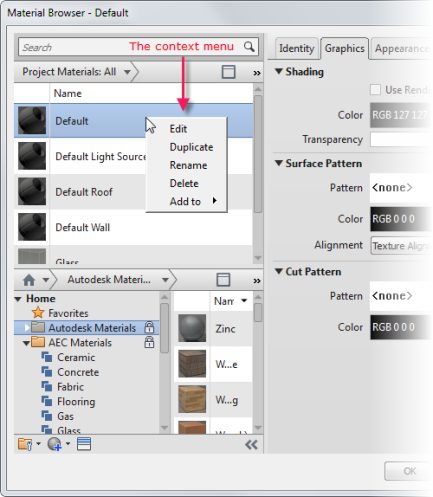Switch to the Identity tab

(x=297, y=49)
